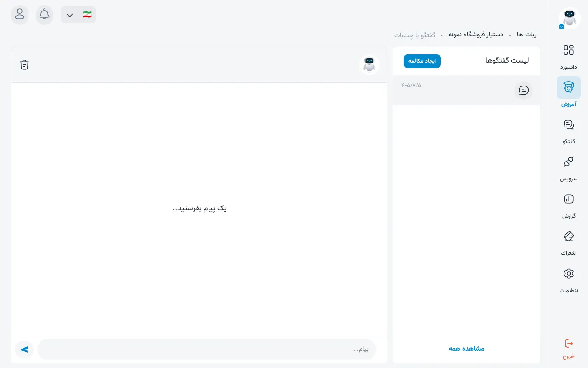Click the لیست گفتگوها heading
This screenshot has height=368, width=588.
[x=507, y=61]
